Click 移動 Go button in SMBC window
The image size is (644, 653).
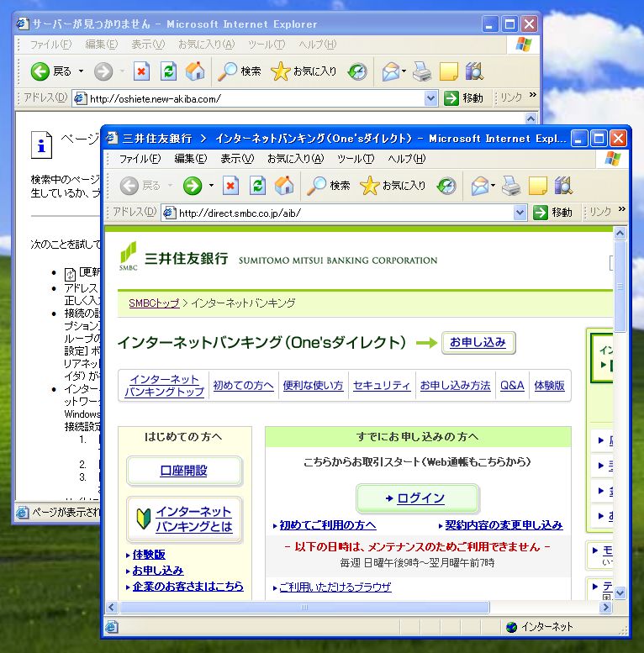click(552, 213)
